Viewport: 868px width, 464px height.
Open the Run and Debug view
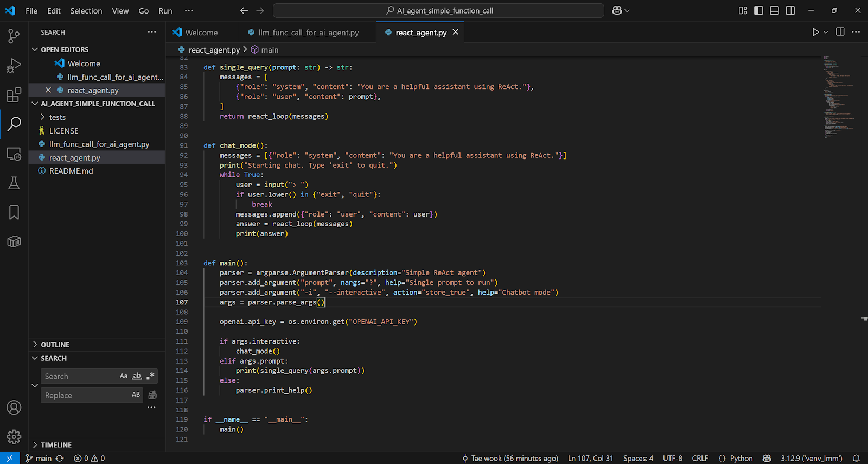point(14,66)
